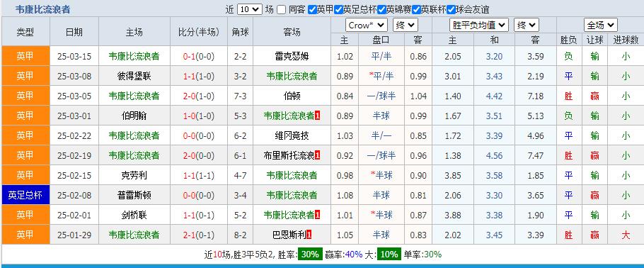Click the 韦康比流浪者 team title link
The width and height of the screenshot is (644, 268).
coord(42,9)
